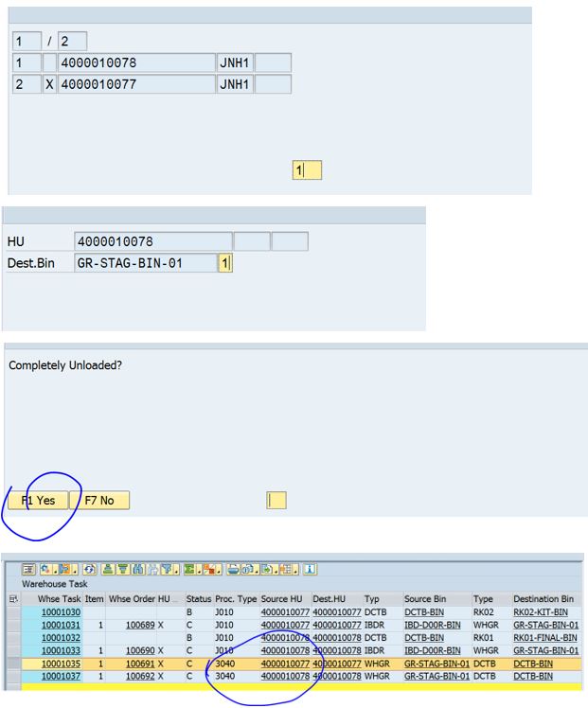Click the Details icon in the ALV toolbar
Screen dimensions: 588x708
(x=28, y=568)
